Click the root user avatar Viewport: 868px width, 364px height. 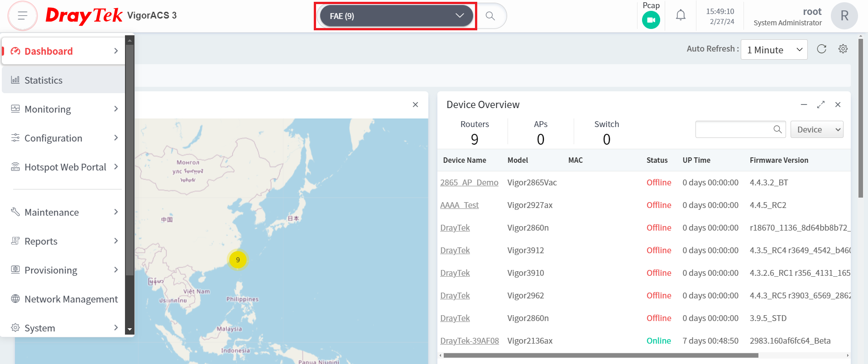(x=844, y=16)
